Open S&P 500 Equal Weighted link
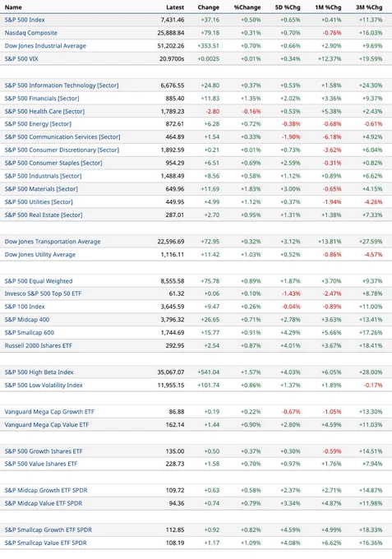The height and width of the screenshot is (559, 392). (39, 281)
